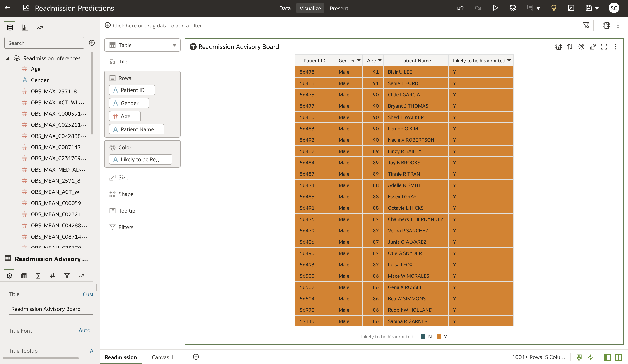Click the Visualizations chart icon in left pane

[25, 27]
